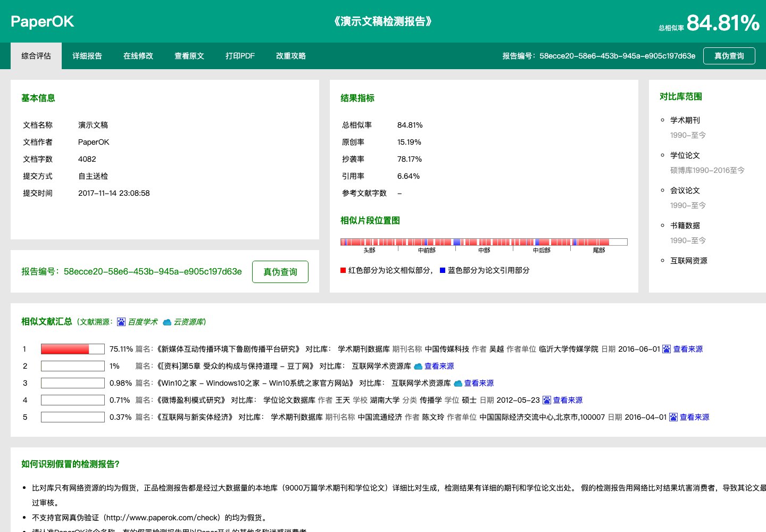Click the 百度学术 paw icon in header
Screen dimensions: 766x532
pos(121,322)
